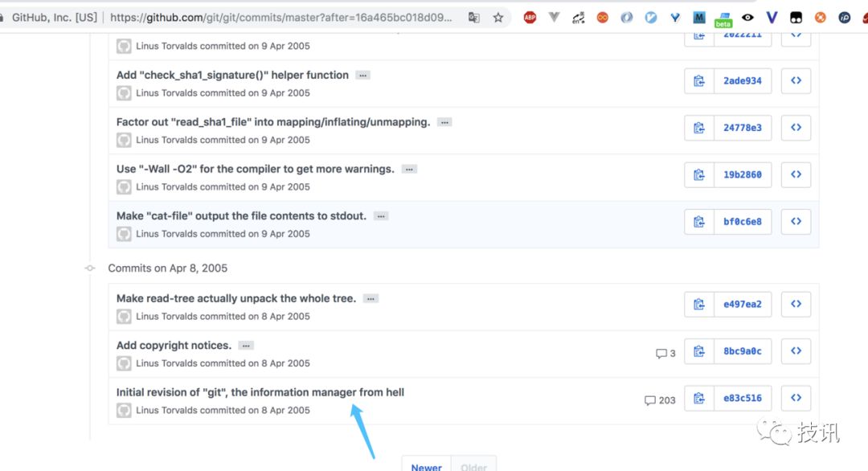Image resolution: width=868 pixels, height=471 pixels.
Task: Open commit hash bf0c6e8
Action: point(743,222)
